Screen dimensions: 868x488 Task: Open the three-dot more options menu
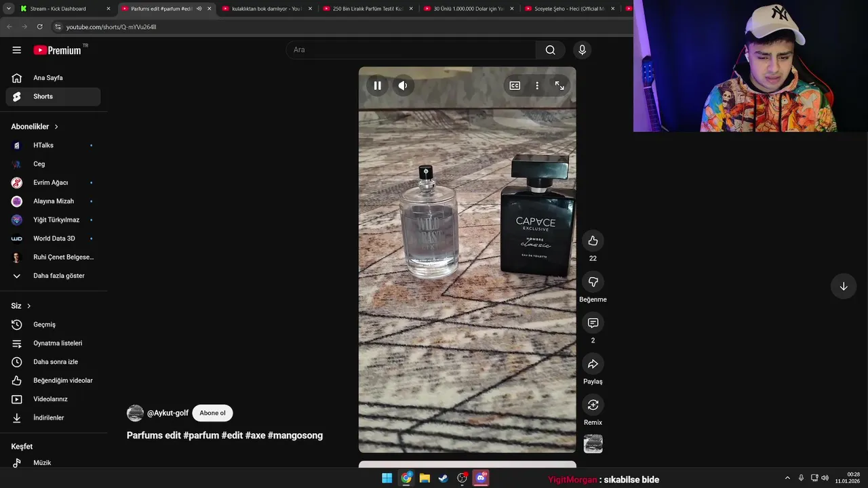click(x=537, y=85)
